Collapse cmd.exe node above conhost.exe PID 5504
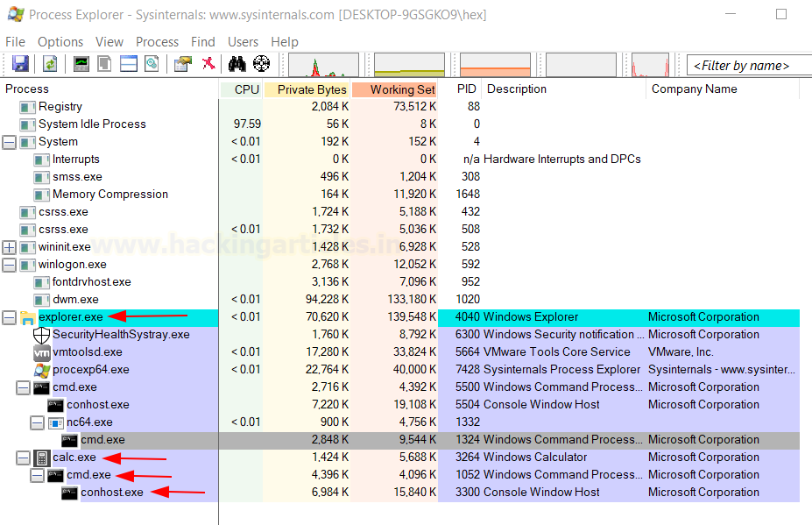Viewport: 812px width, 525px height. [x=24, y=387]
